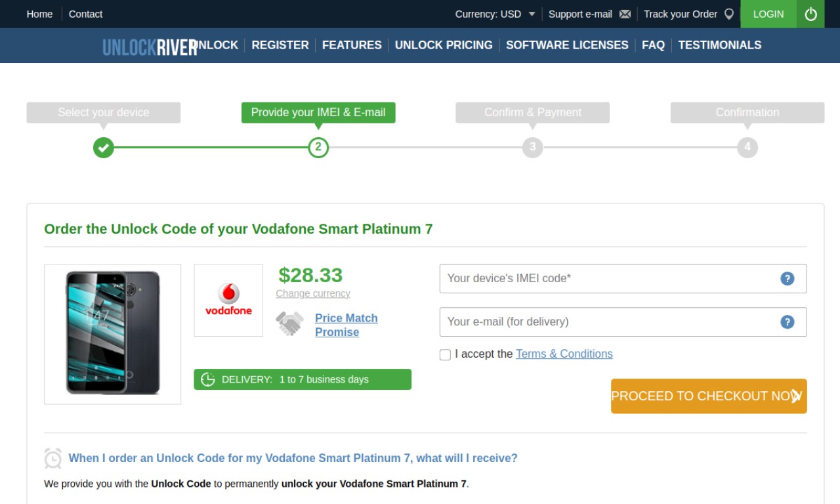
Task: Click the handshake Price Match icon
Action: click(289, 324)
